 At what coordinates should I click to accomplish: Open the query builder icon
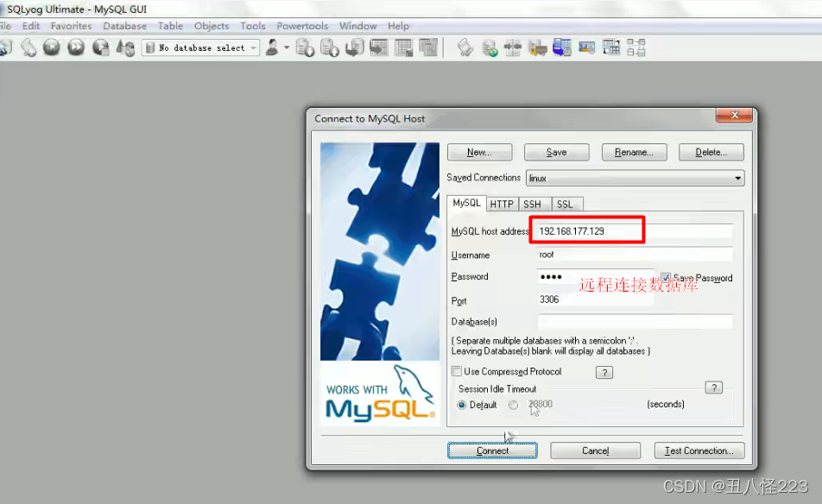click(x=611, y=47)
